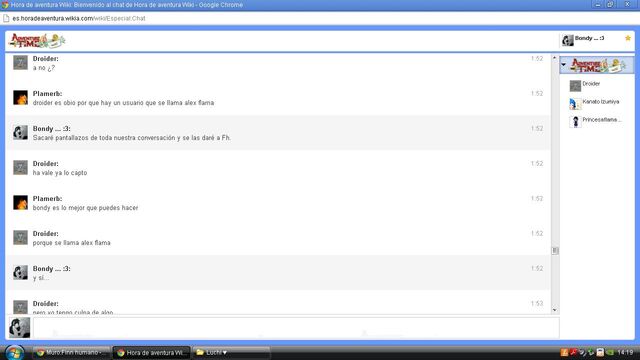Click the chat scrollbar thumb

[x=555, y=251]
